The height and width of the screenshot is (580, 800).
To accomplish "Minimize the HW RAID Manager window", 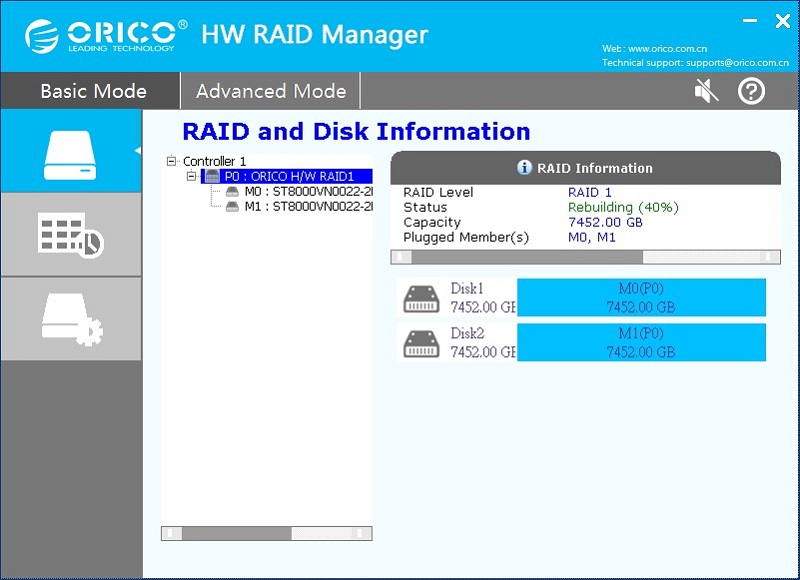I will point(750,20).
